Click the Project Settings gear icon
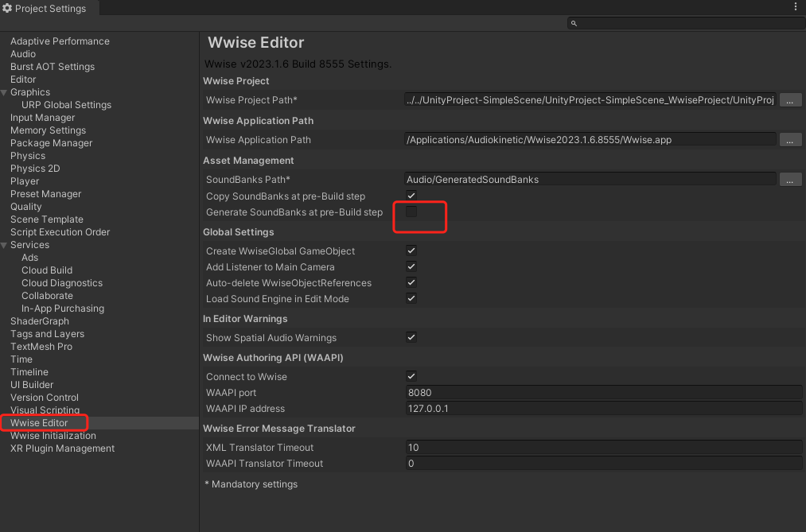 7,8
